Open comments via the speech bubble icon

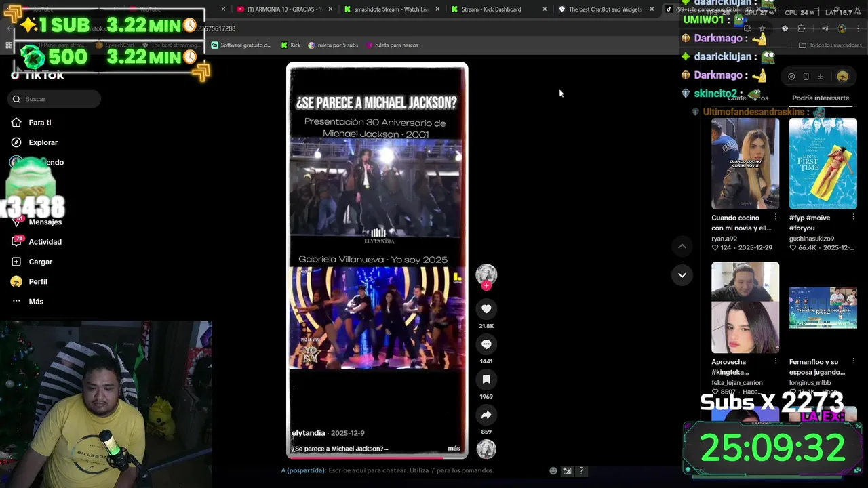click(x=486, y=344)
